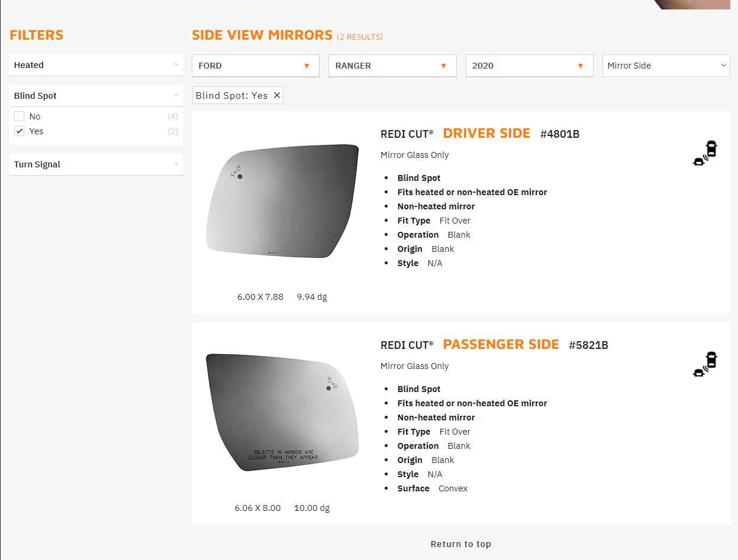Collapse the Blind Spot filter section

[96, 96]
